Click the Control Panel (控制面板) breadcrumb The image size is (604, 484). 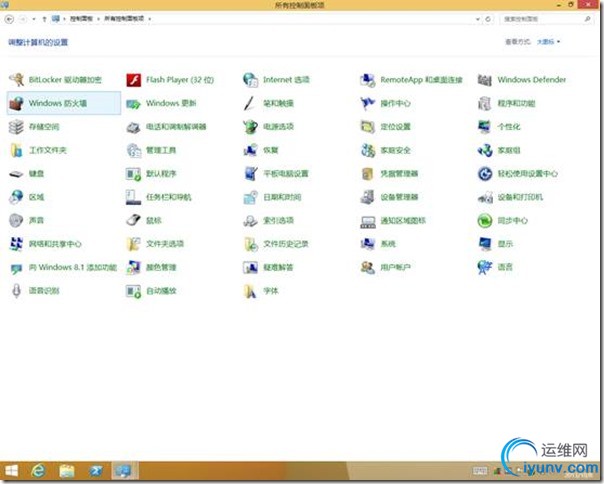click(x=81, y=18)
